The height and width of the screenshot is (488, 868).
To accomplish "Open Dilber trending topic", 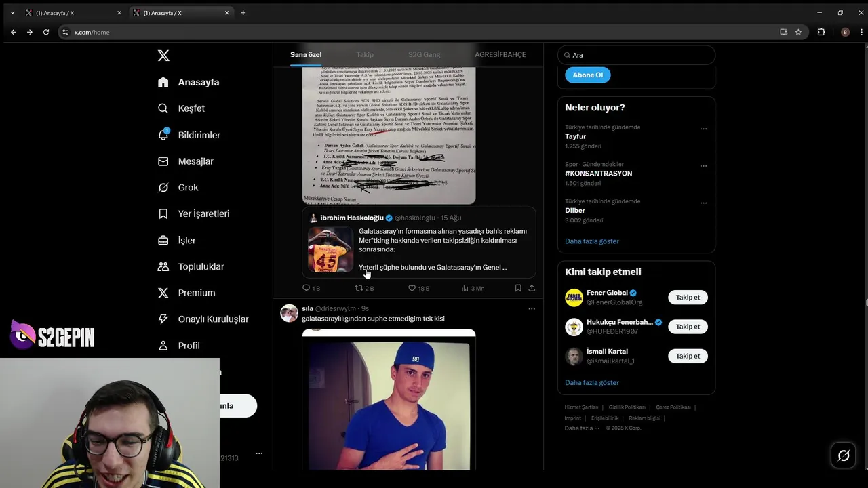I will (x=575, y=211).
